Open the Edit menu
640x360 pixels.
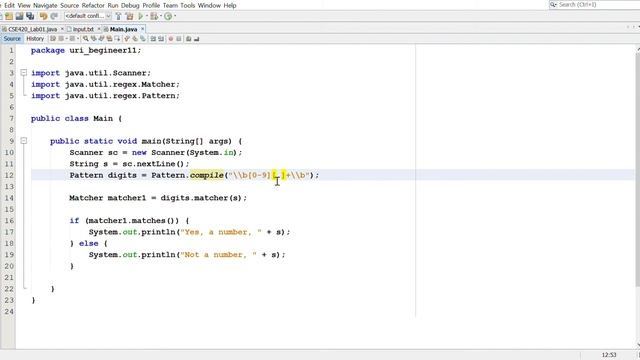[9, 5]
